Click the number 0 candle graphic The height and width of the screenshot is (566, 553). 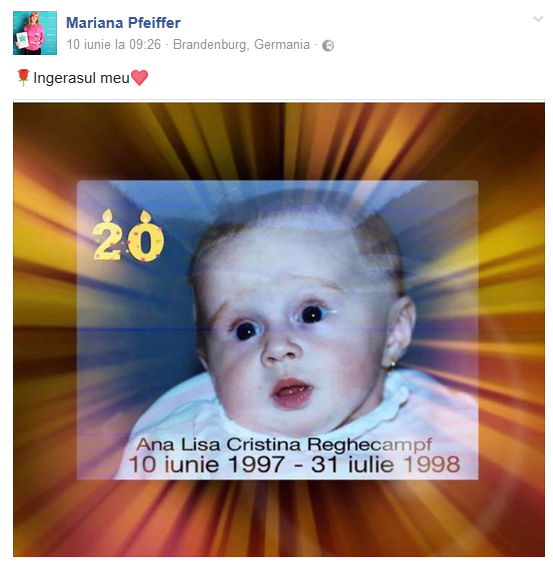(145, 236)
